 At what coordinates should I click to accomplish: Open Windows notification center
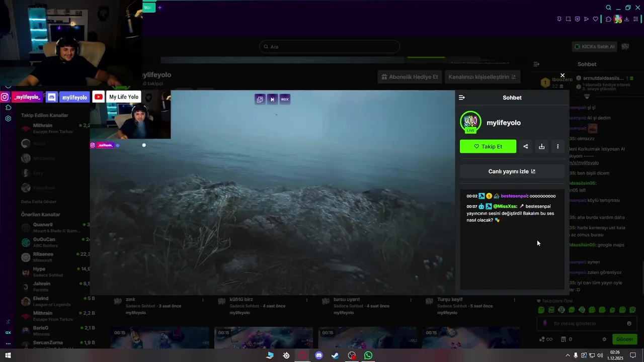point(633,355)
